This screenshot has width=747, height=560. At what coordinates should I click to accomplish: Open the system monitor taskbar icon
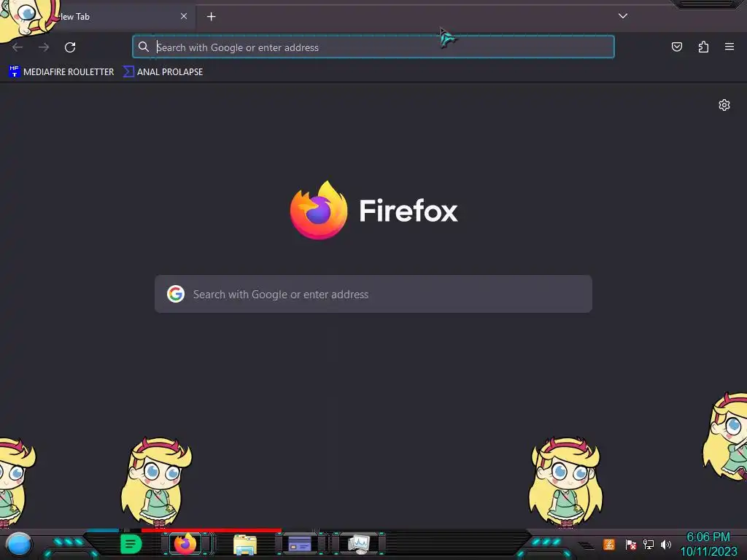(359, 543)
